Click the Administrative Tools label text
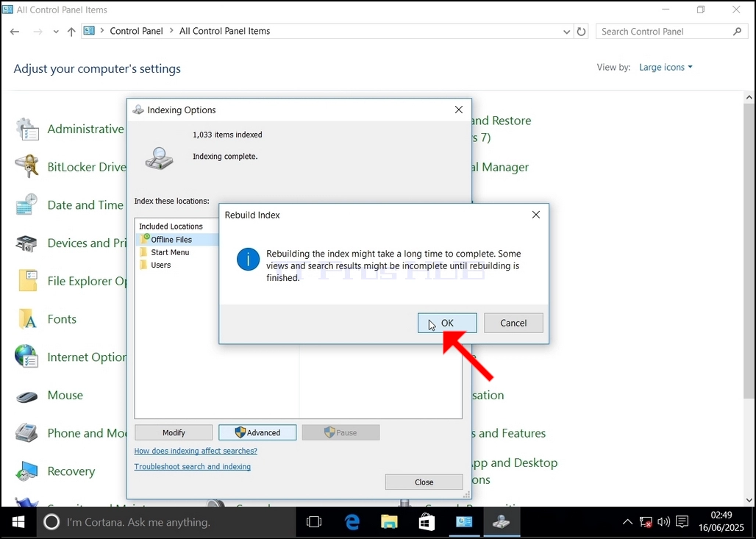 [x=85, y=129]
